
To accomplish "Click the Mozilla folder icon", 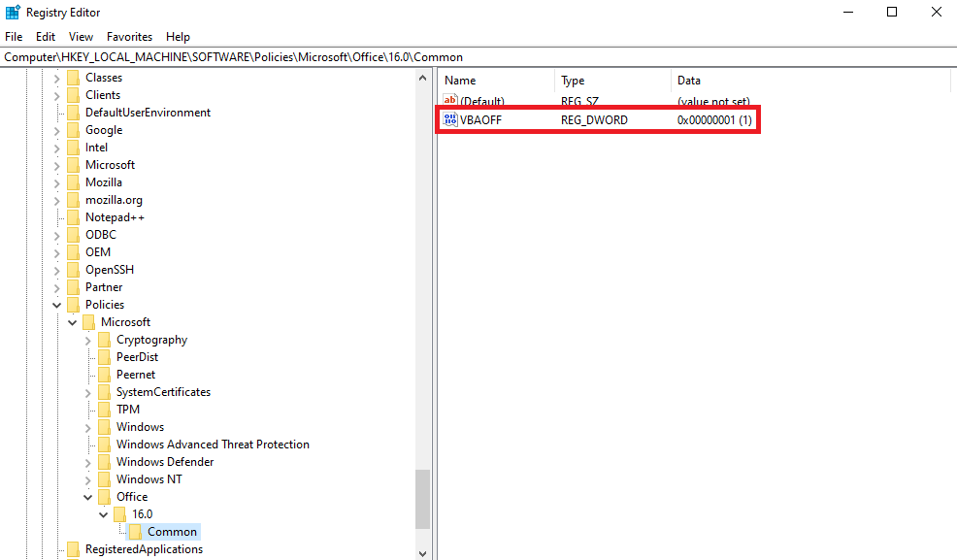I will pyautogui.click(x=73, y=182).
